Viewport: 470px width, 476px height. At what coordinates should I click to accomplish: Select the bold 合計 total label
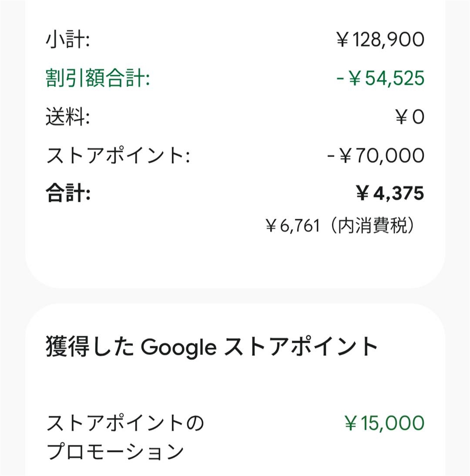(68, 193)
